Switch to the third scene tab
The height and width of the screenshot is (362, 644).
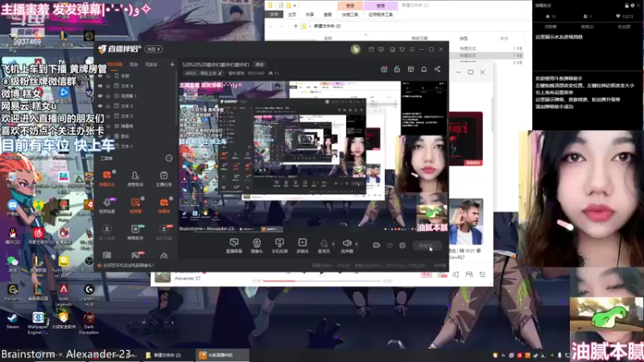[151, 64]
